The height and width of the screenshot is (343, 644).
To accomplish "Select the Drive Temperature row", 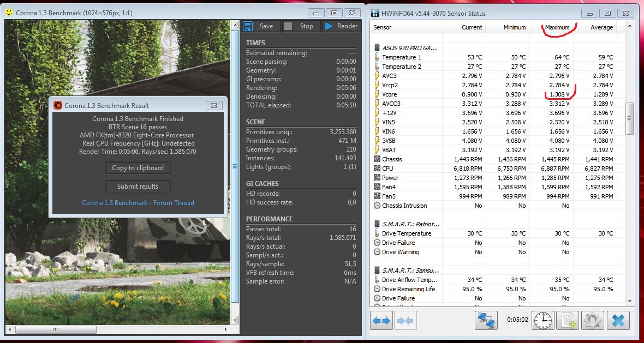I will (x=497, y=233).
